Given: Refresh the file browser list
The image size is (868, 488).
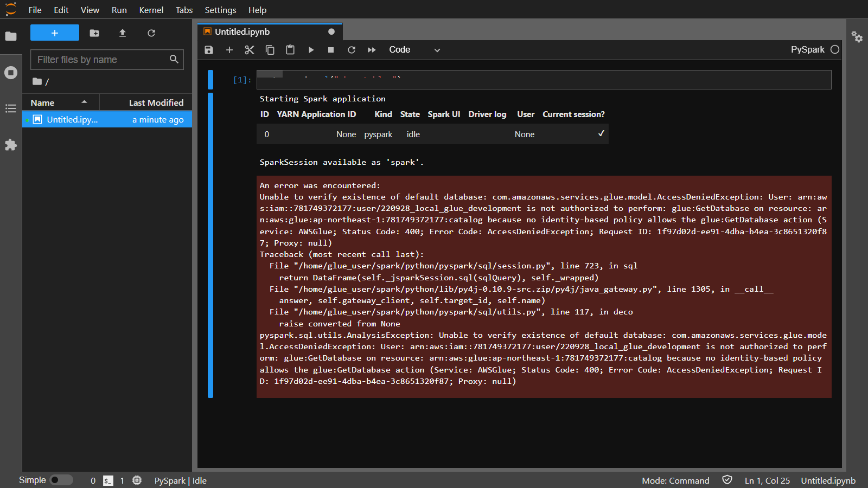Looking at the screenshot, I should 151,33.
